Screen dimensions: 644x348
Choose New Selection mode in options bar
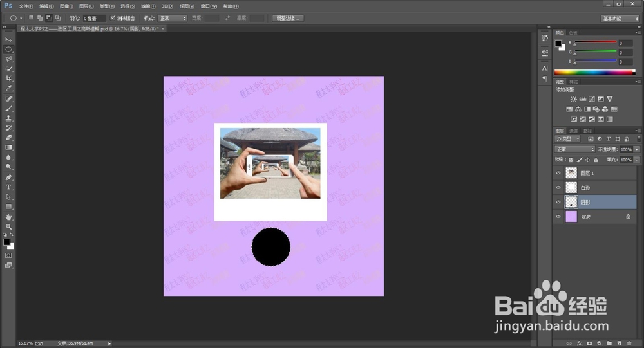(x=31, y=18)
